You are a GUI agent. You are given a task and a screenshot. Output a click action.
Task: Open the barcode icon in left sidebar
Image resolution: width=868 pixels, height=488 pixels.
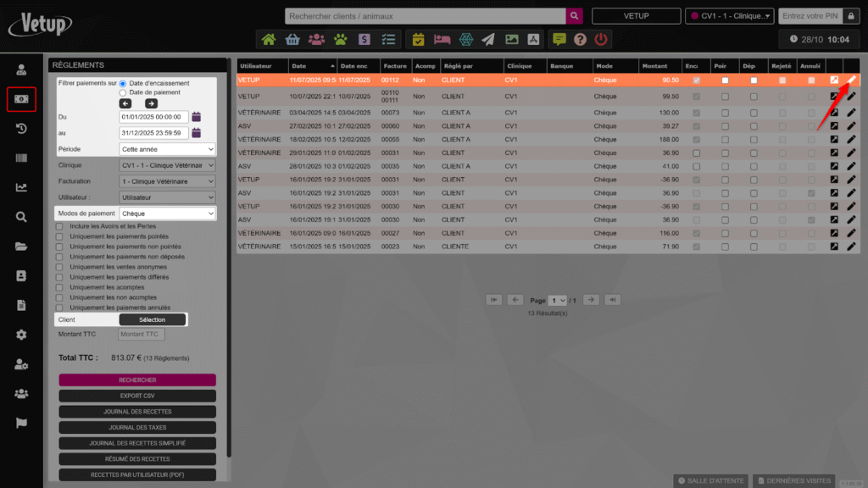click(x=21, y=158)
